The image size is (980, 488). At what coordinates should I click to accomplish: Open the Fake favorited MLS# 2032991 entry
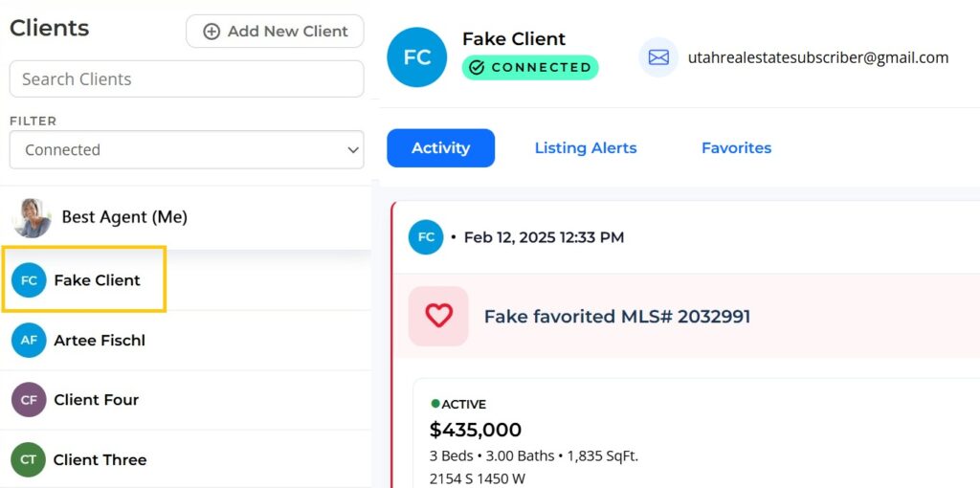(617, 317)
